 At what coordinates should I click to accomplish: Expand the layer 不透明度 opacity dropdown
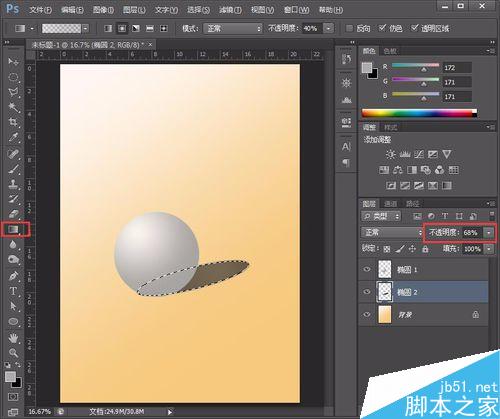click(x=489, y=233)
